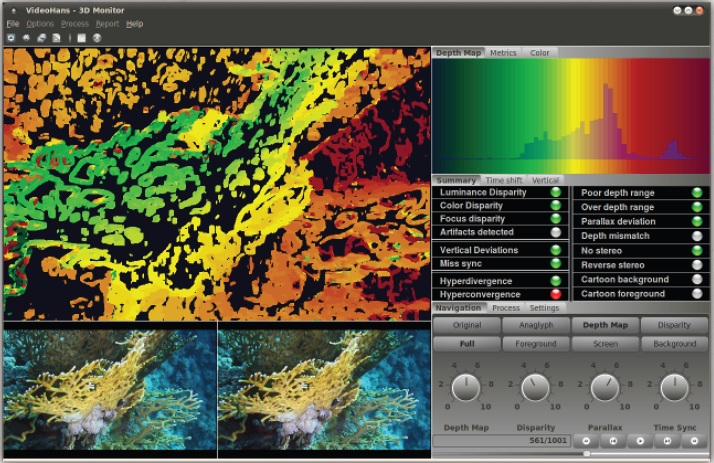Viewport: 714px width, 463px height.
Task: Open the File menu
Action: pyautogui.click(x=13, y=24)
